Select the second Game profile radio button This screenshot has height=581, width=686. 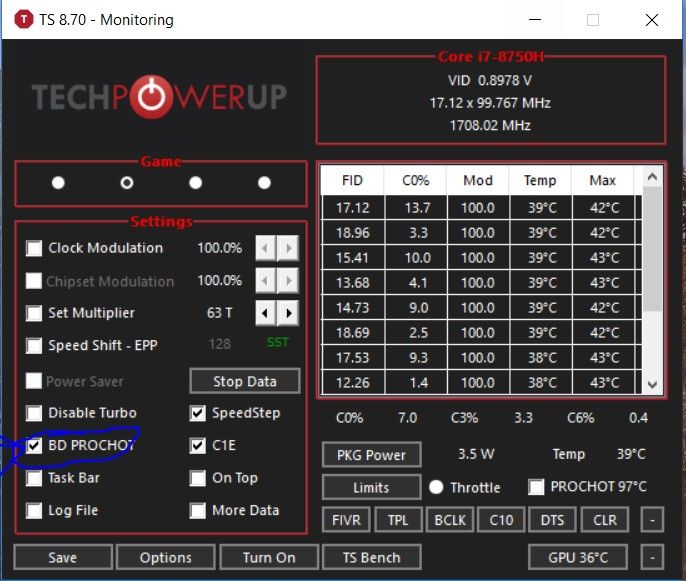(127, 182)
